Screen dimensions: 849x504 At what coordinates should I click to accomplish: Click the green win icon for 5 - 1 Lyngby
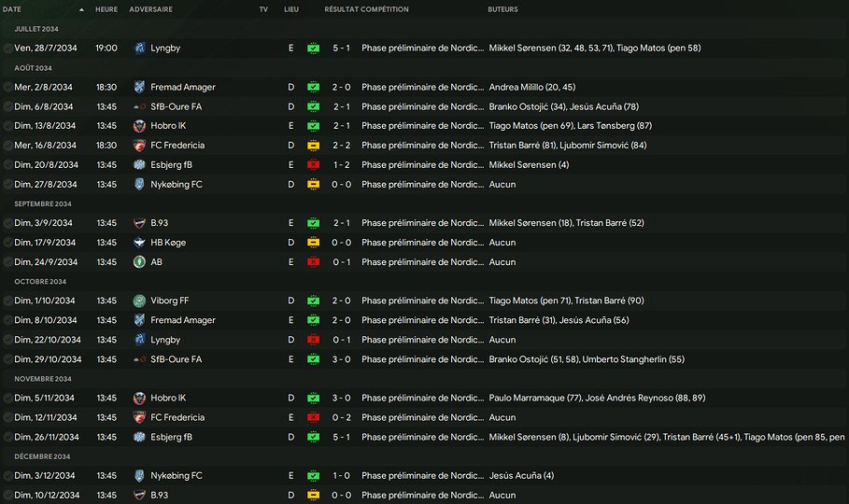[x=313, y=48]
